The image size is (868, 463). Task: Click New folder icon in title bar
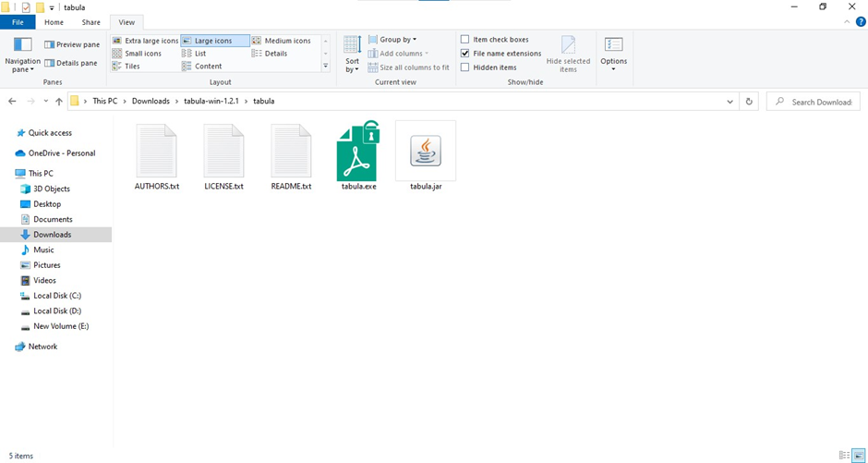[40, 7]
